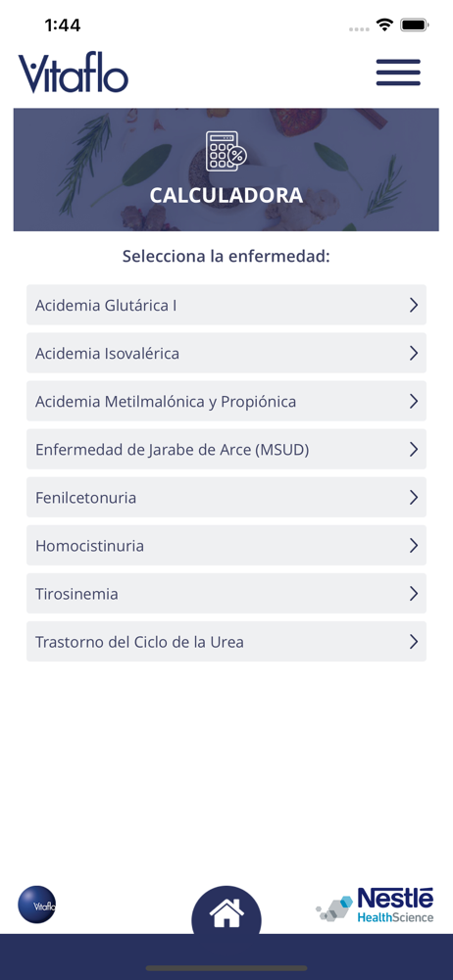The height and width of the screenshot is (980, 453).
Task: Open the hamburger menu
Action: 398,73
